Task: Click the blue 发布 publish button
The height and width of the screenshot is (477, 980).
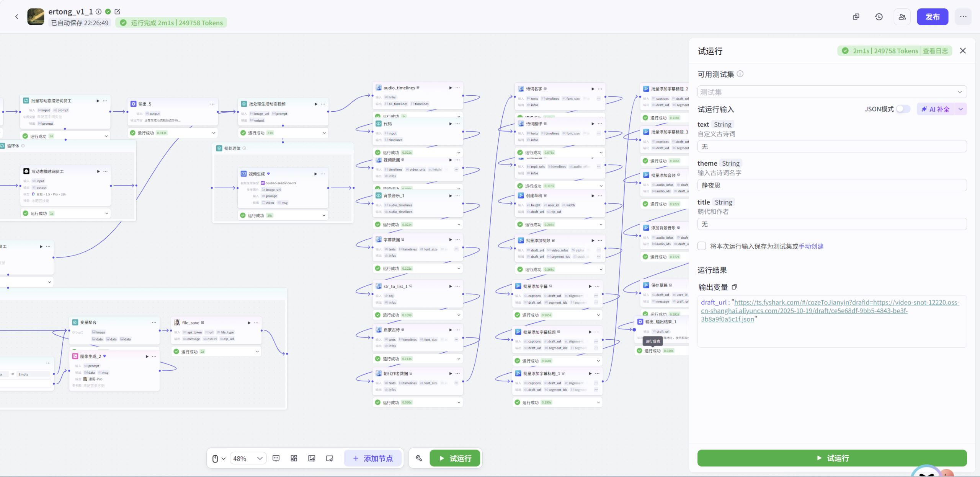Action: (932, 17)
